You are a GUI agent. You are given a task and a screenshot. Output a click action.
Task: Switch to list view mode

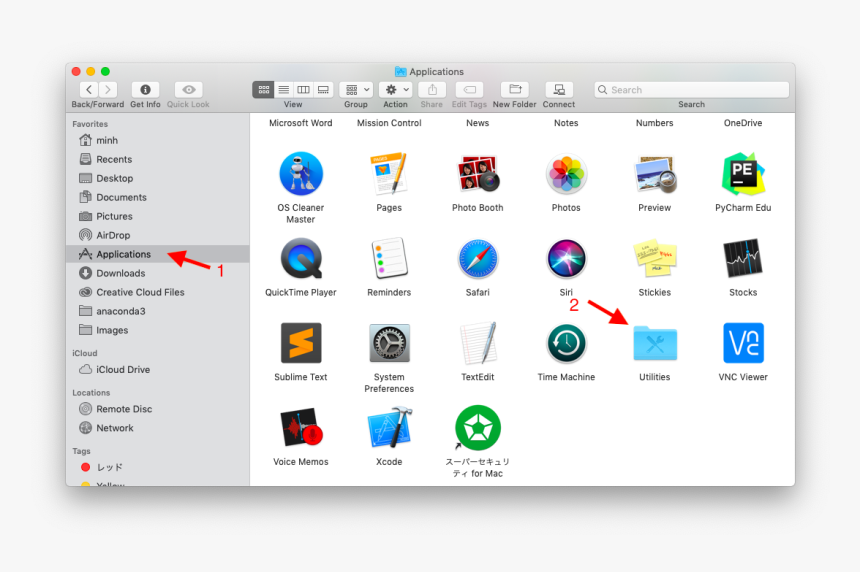tap(284, 90)
